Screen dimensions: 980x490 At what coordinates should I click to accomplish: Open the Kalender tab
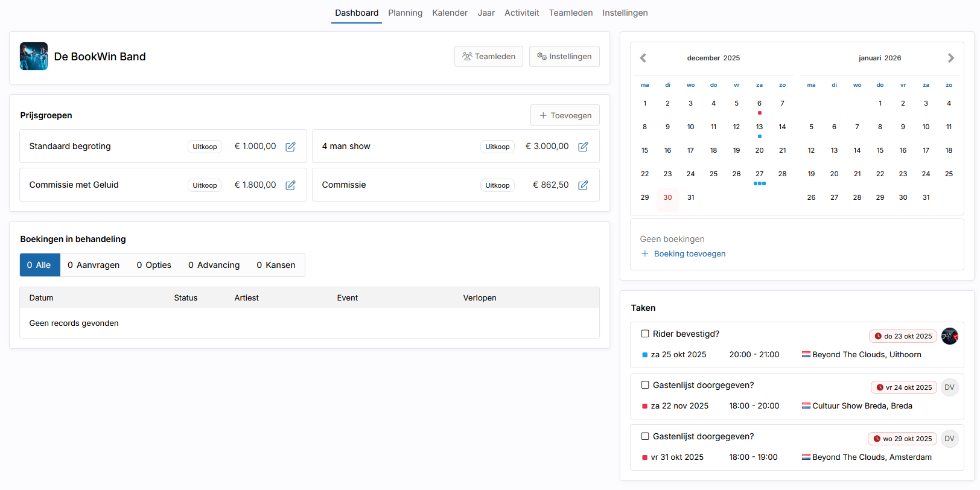pos(450,13)
